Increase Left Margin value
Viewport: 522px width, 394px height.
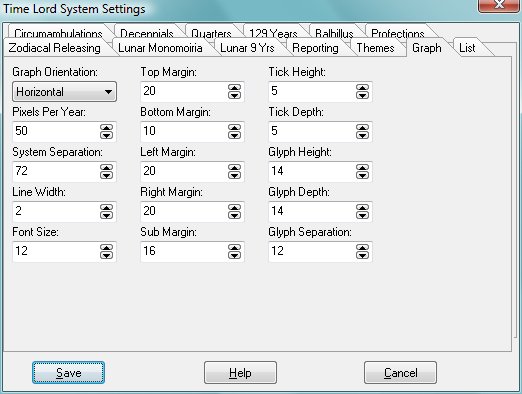(x=234, y=168)
